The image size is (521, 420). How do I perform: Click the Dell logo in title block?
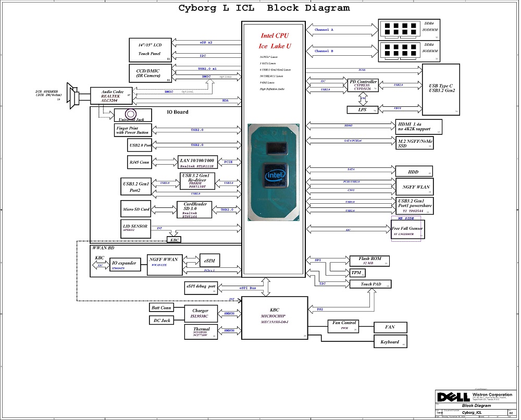[x=453, y=397]
